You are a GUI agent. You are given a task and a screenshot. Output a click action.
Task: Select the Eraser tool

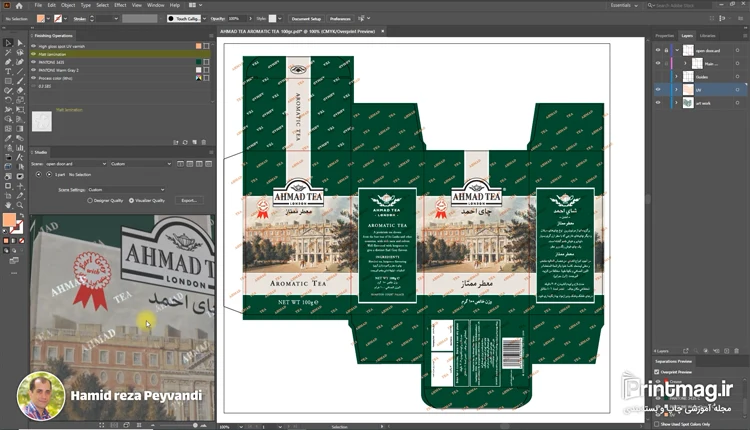tap(20, 90)
